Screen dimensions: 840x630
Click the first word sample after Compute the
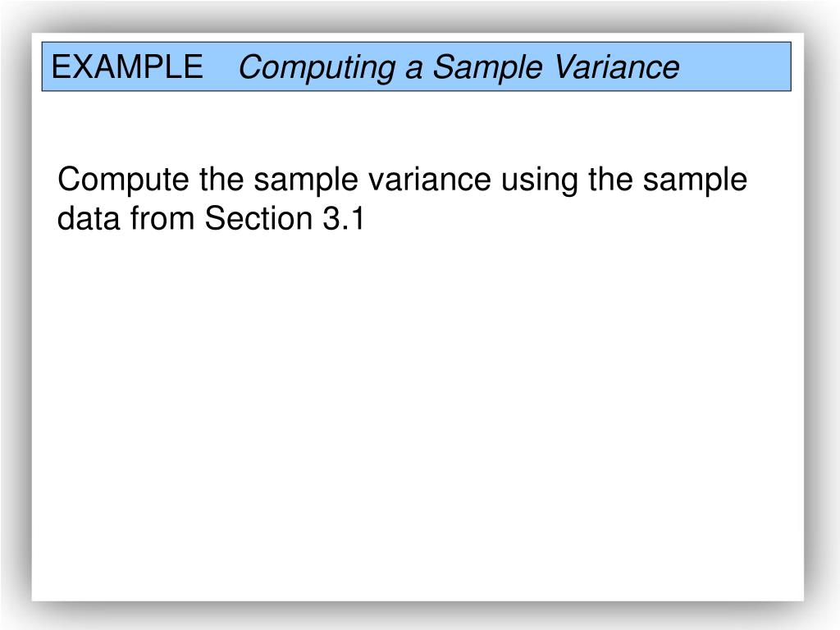click(306, 180)
